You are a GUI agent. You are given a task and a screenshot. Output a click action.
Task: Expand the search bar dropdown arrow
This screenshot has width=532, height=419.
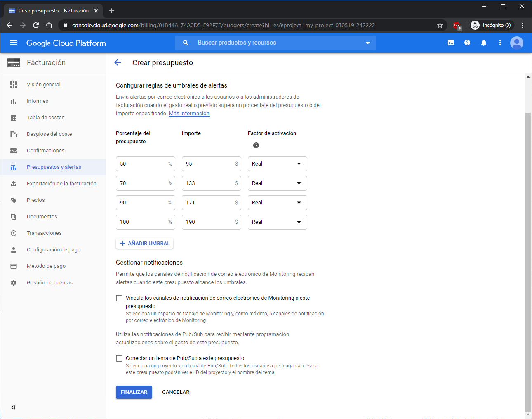pyautogui.click(x=368, y=43)
